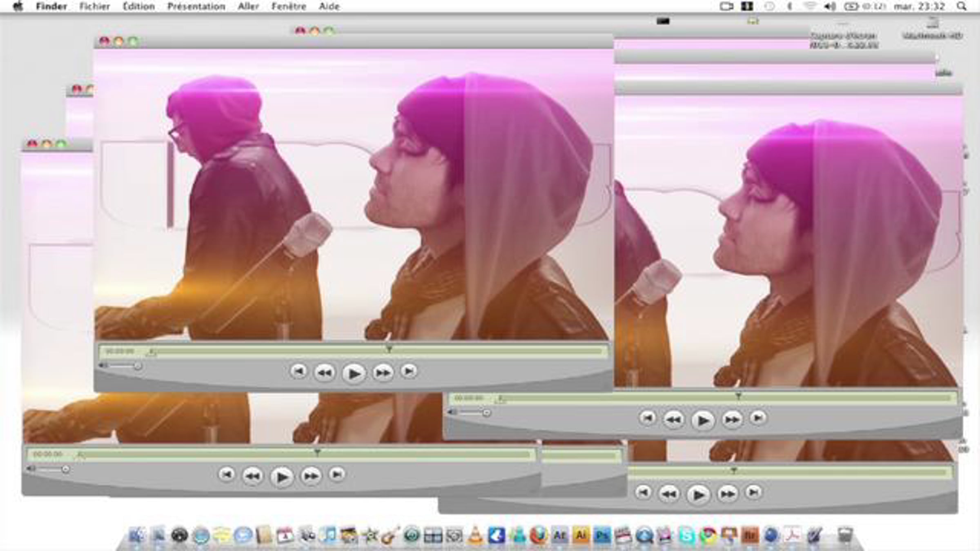This screenshot has height=551, width=980.
Task: Play the video in the middle-right player window
Action: tap(703, 420)
